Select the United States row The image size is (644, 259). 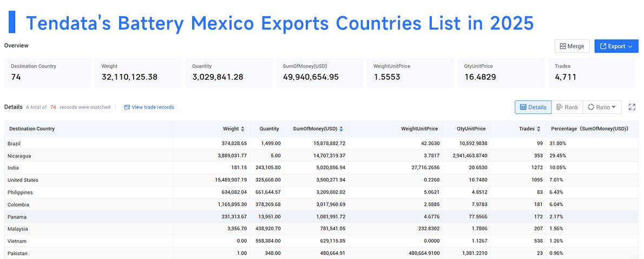(x=321, y=180)
